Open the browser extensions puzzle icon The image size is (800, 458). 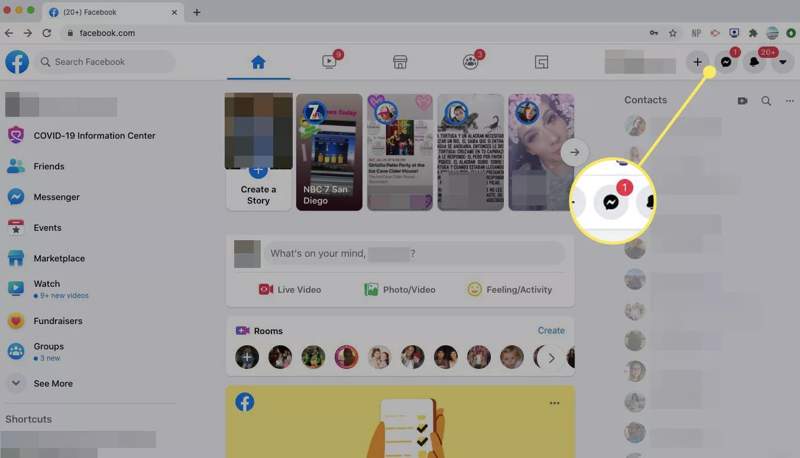[753, 33]
